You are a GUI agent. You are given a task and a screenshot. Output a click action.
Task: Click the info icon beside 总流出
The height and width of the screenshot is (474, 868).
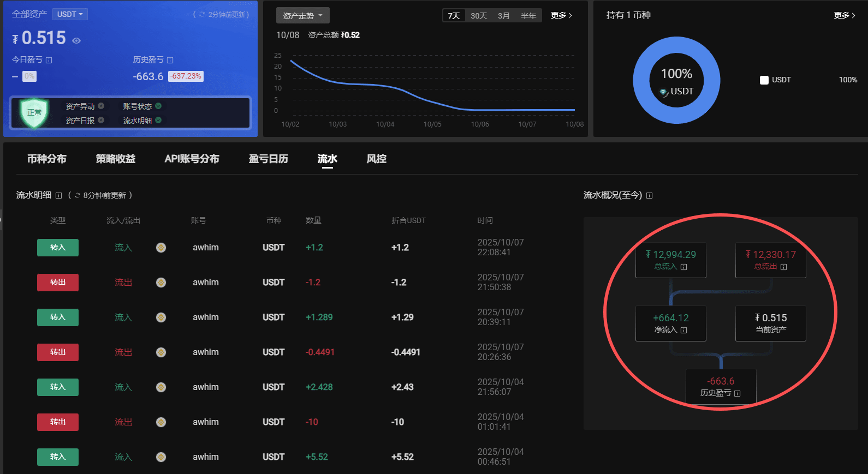(784, 267)
